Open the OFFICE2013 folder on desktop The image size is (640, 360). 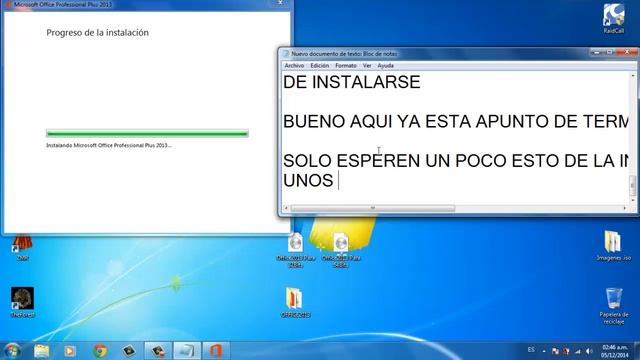coord(295,302)
